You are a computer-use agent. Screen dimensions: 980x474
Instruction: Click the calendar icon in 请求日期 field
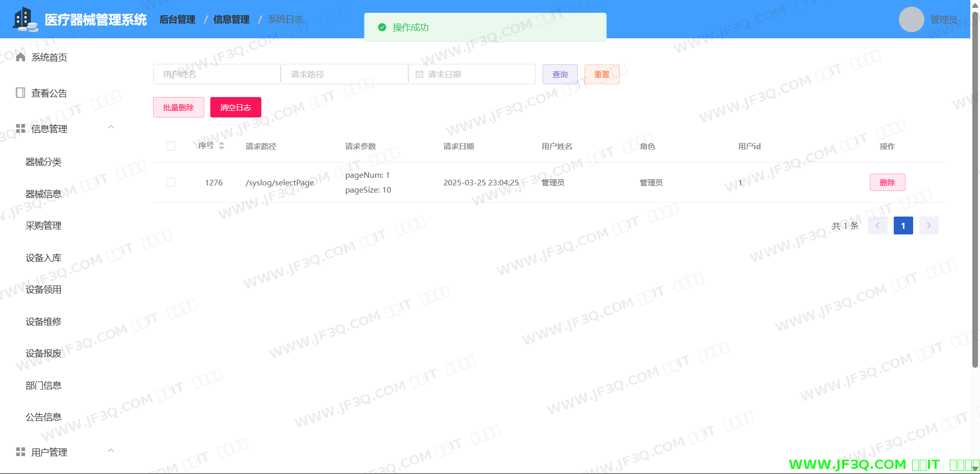point(420,75)
